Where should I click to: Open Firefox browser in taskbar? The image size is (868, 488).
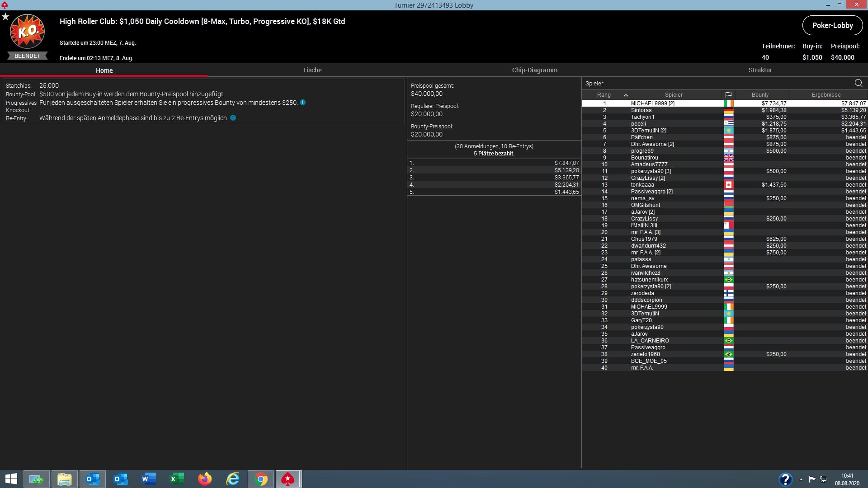(204, 479)
